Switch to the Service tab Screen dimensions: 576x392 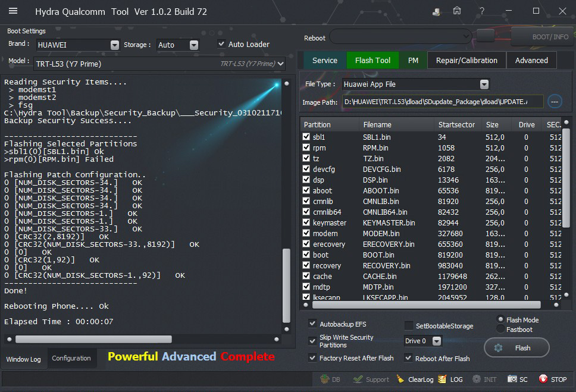(325, 60)
